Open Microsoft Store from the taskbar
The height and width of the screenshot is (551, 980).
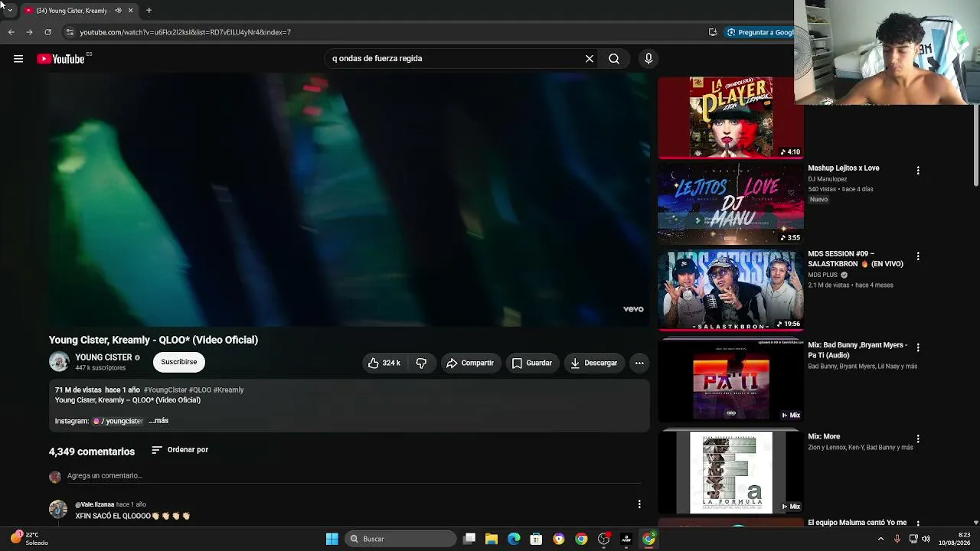pyautogui.click(x=536, y=539)
